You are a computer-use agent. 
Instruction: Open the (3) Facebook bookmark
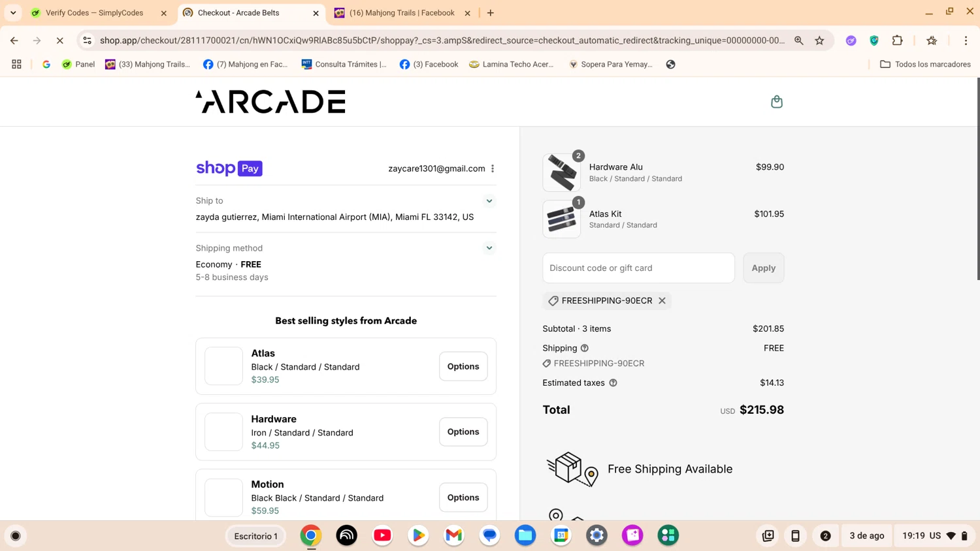point(429,65)
